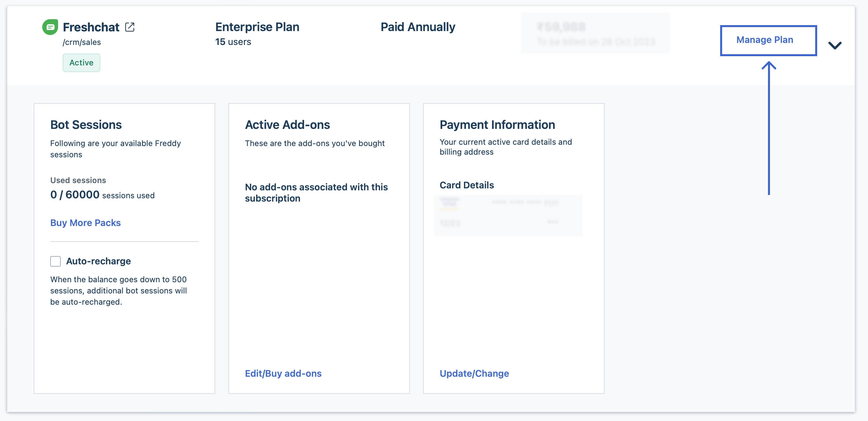Click the Paid Annually label
868x421 pixels.
click(x=418, y=27)
